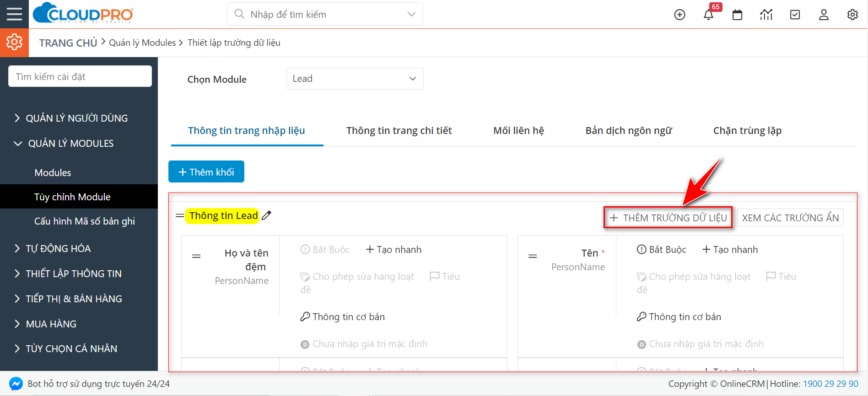Click the Messenger support bot icon
This screenshot has height=396, width=868.
(16, 384)
